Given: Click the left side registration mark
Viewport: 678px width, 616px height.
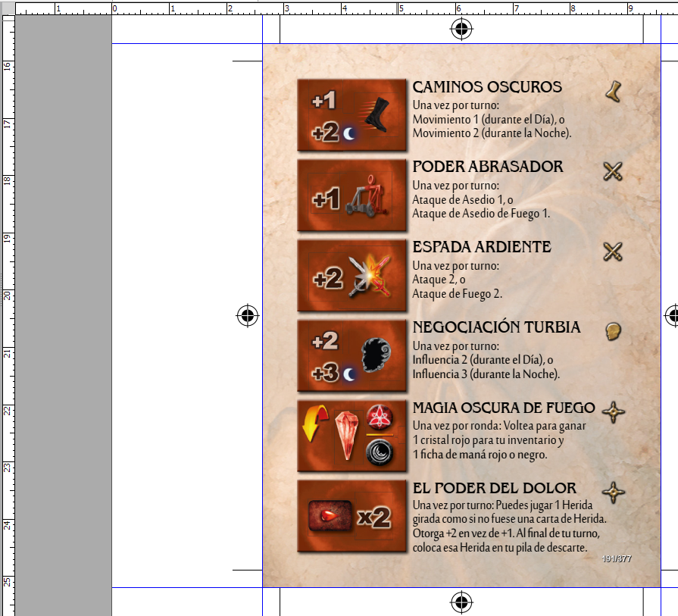Looking at the screenshot, I should 247,316.
